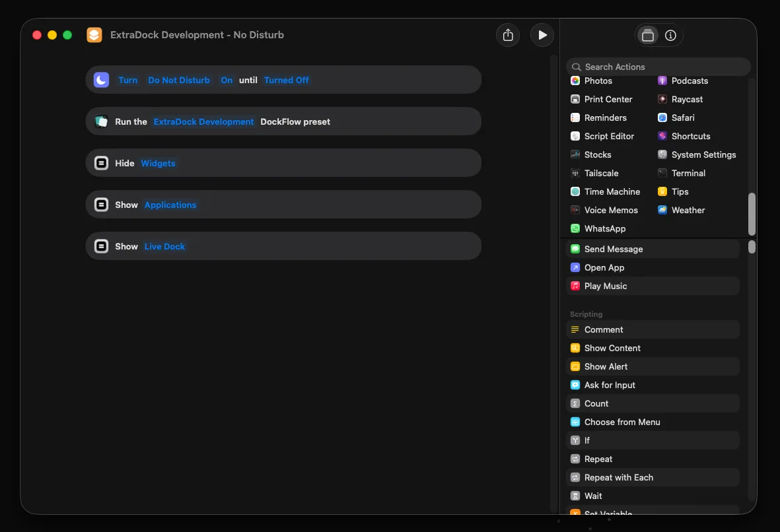Open Weather actions
Image resolution: width=780 pixels, height=532 pixels.
tap(682, 210)
